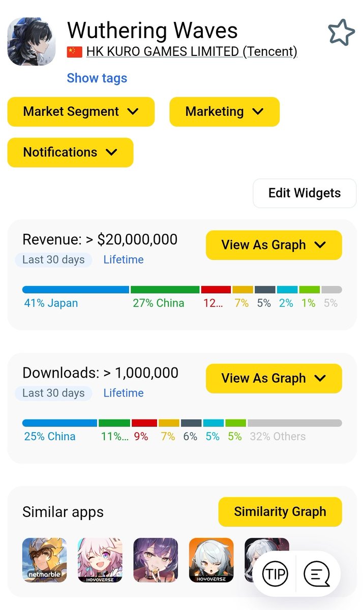The image size is (364, 610).
Task: Open View As Graph for Downloads
Action: click(x=274, y=378)
